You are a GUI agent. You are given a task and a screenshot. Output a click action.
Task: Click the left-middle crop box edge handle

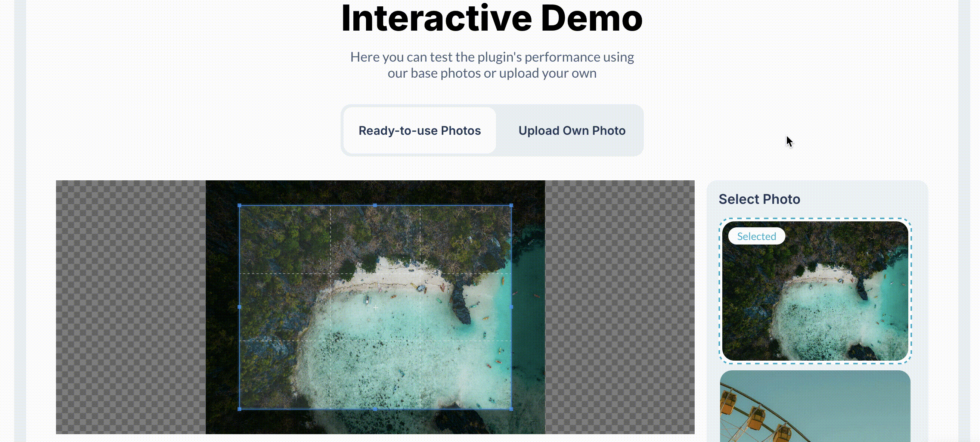[x=239, y=307]
